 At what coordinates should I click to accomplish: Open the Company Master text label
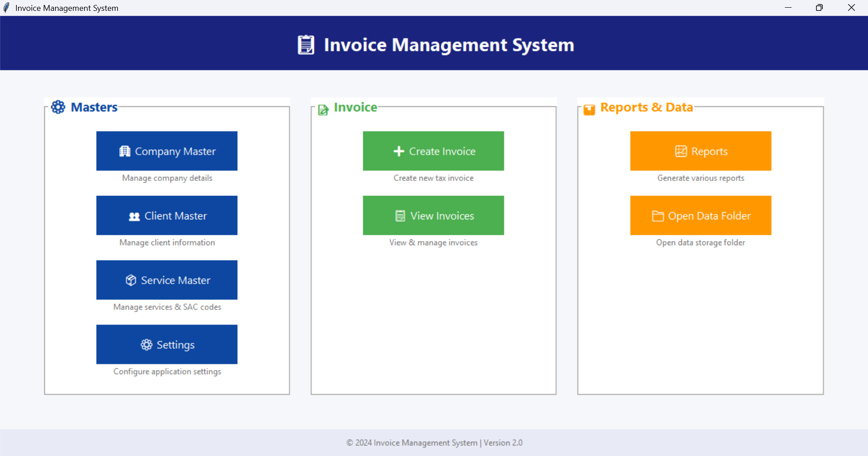(x=175, y=152)
